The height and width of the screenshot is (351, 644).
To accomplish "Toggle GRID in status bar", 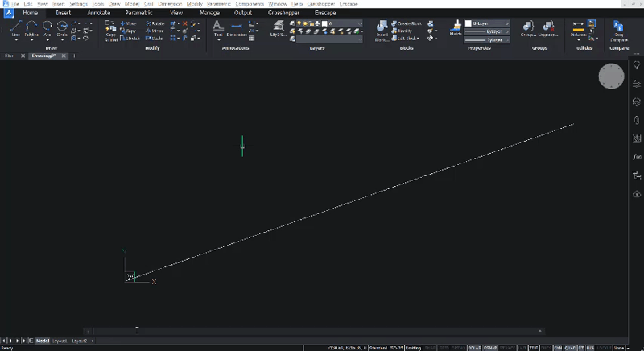I will 444,348.
